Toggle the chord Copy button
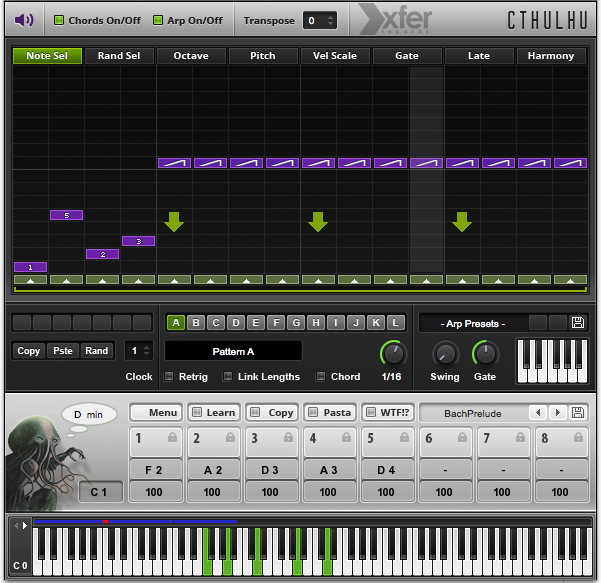 coord(272,413)
